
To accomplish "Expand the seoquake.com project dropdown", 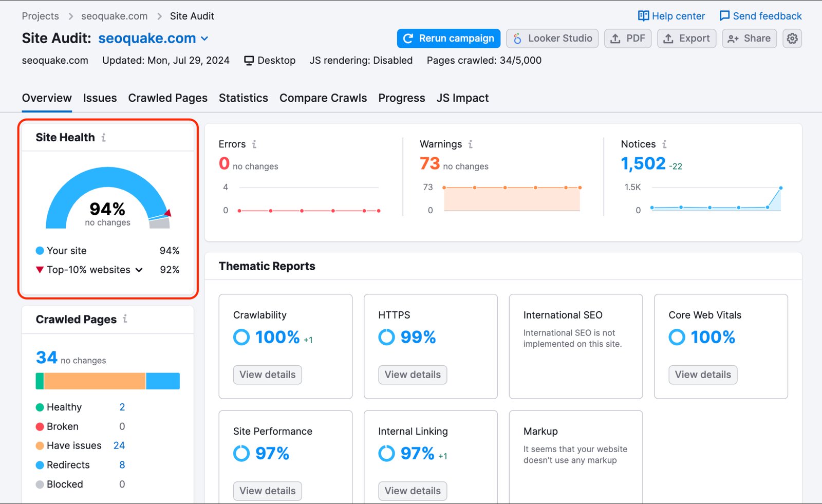I will click(205, 38).
